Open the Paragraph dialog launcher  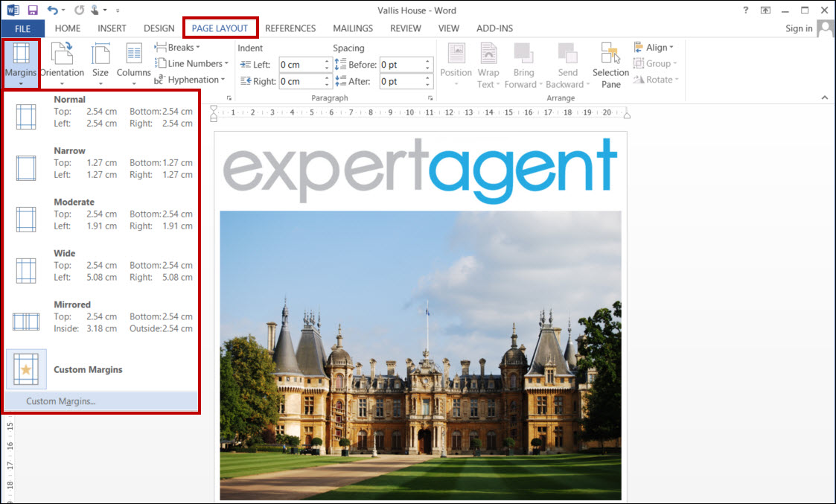tap(430, 98)
